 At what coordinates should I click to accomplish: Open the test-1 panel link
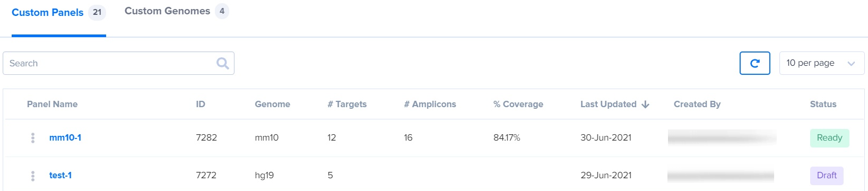[x=60, y=175]
